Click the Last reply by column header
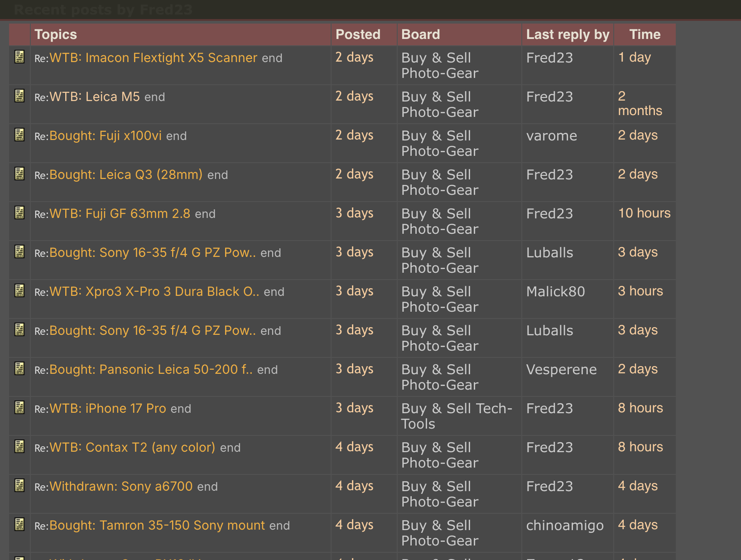Screen dimensions: 741x560 tap(568, 34)
